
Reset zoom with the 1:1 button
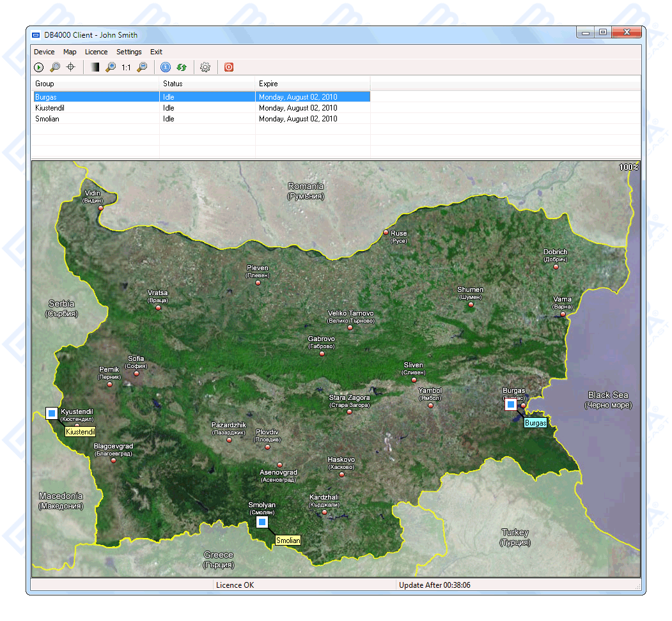click(x=126, y=67)
